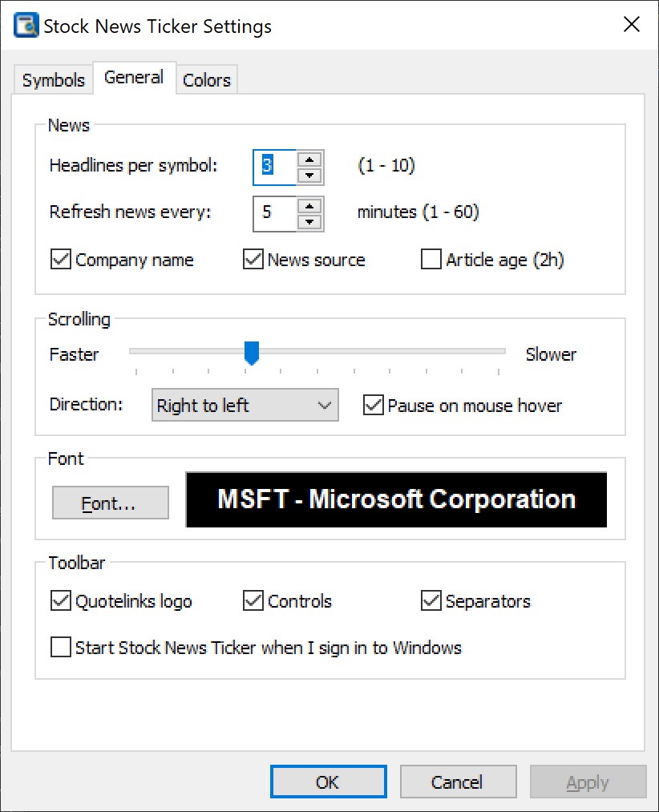Click the Apply button
The width and height of the screenshot is (659, 812).
[x=588, y=782]
